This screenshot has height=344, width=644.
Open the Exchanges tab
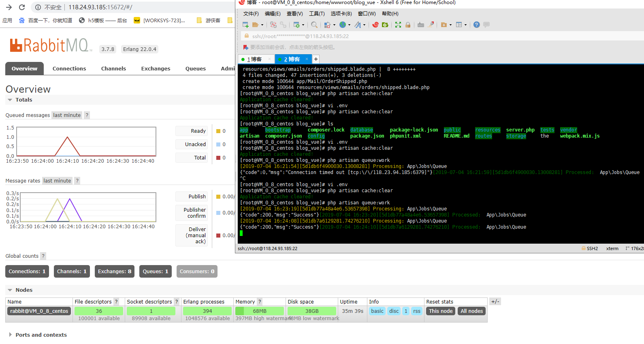tap(156, 68)
